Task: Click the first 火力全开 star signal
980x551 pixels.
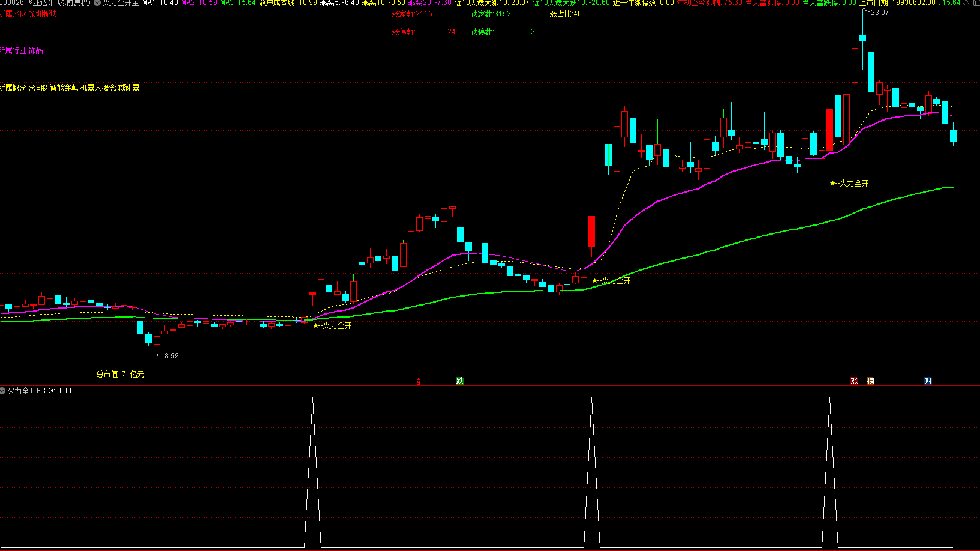Action: 332,325
